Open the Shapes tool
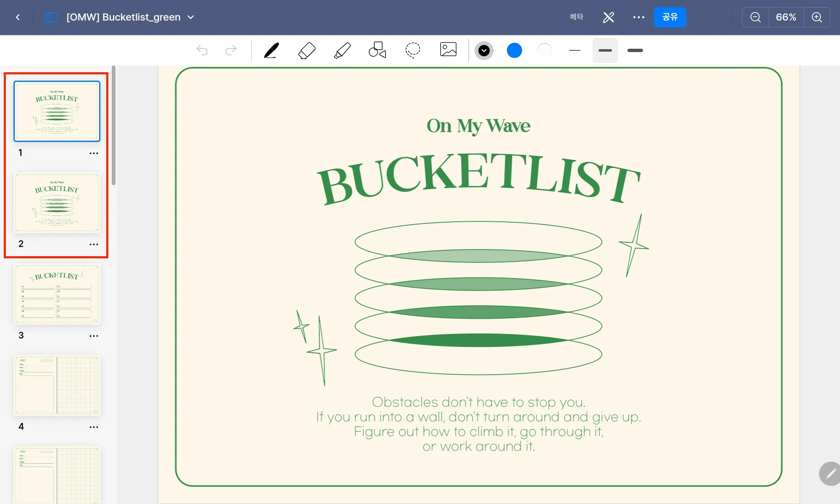The height and width of the screenshot is (504, 840). pos(377,50)
